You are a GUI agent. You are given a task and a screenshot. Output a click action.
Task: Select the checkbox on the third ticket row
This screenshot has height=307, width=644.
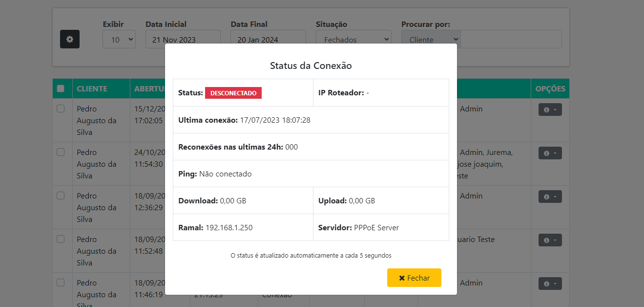(x=61, y=196)
